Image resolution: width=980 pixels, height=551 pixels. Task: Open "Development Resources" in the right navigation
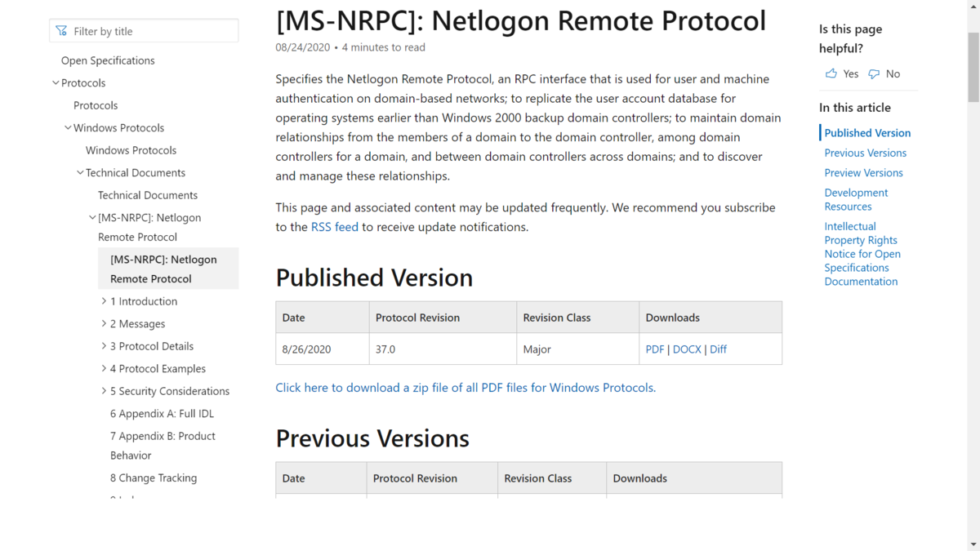856,198
